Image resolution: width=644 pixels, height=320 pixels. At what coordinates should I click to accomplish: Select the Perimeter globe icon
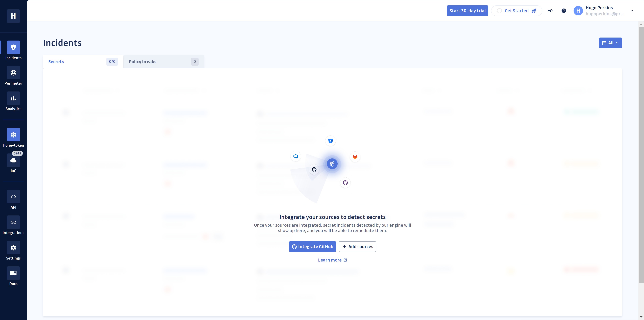click(13, 73)
